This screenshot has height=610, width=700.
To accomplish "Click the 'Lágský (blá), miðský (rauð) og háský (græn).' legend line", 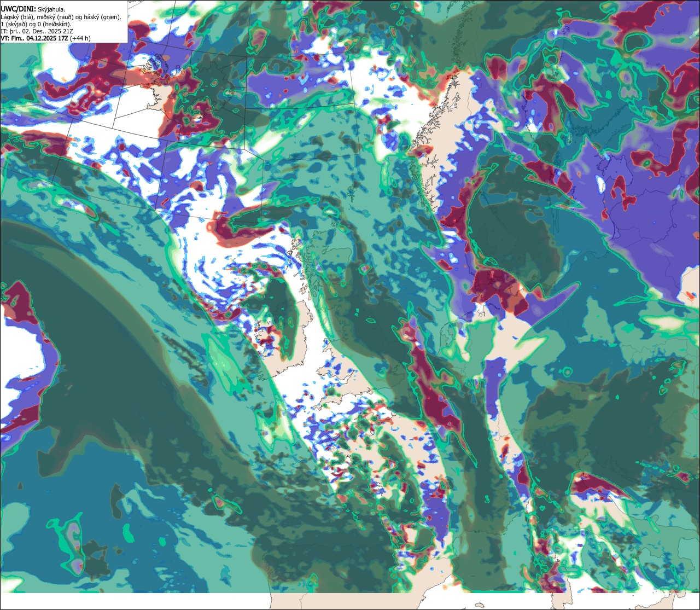I will pos(61,16).
